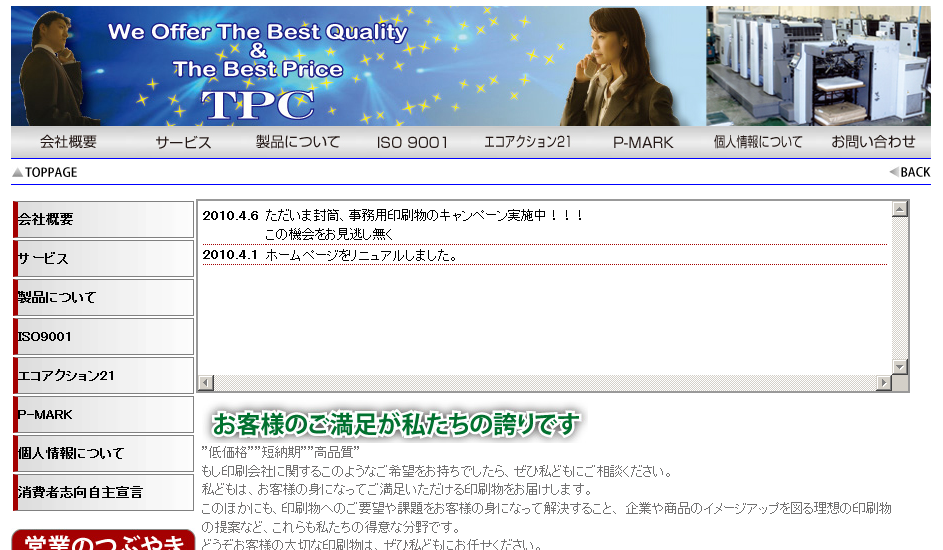The height and width of the screenshot is (550, 943).
Task: Click the 営業のつぶやき red banner
Action: [103, 540]
